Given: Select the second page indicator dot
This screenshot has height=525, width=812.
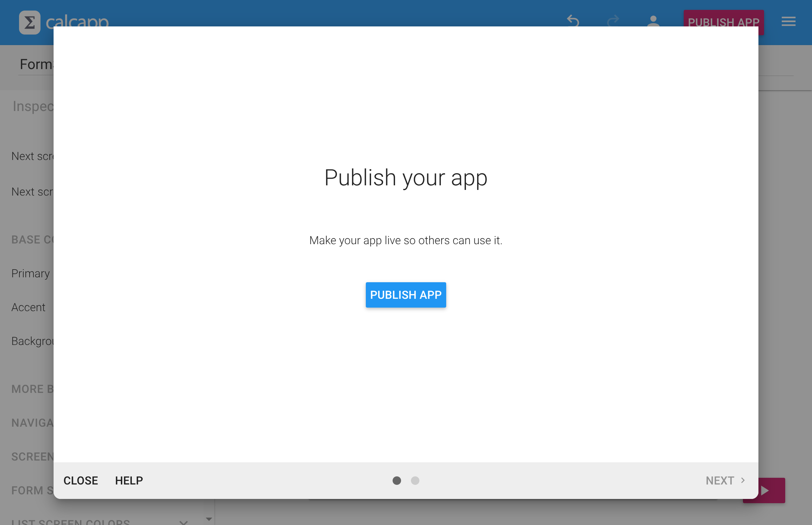Looking at the screenshot, I should pos(415,481).
